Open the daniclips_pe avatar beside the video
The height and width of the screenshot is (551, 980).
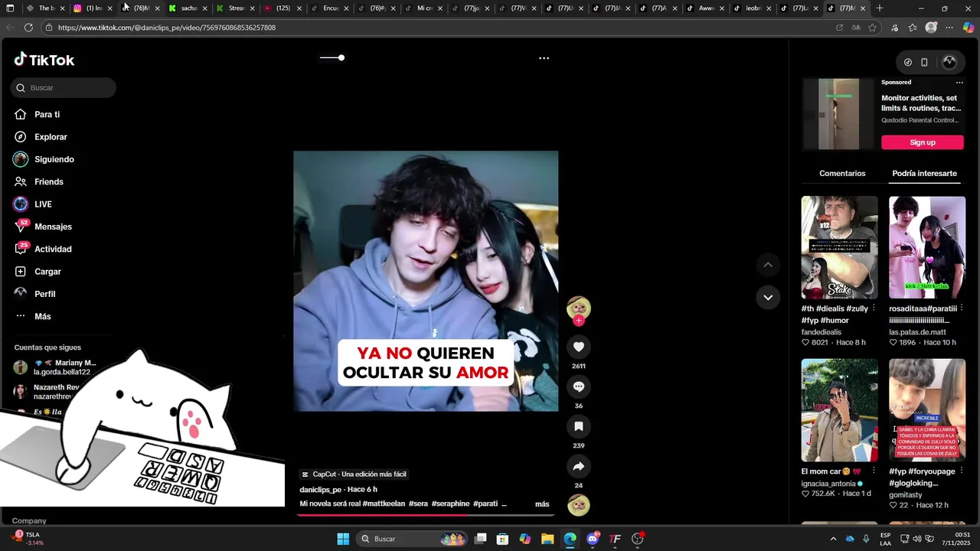578,308
